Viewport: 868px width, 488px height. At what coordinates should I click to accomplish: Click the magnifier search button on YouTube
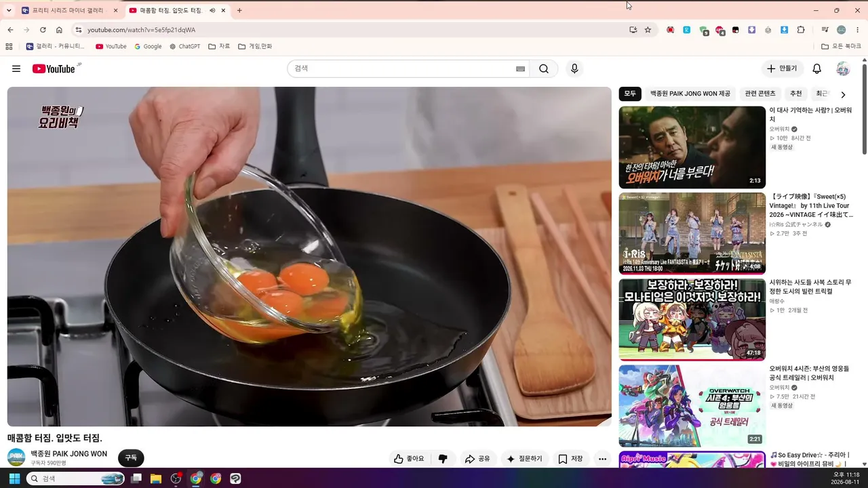click(544, 68)
